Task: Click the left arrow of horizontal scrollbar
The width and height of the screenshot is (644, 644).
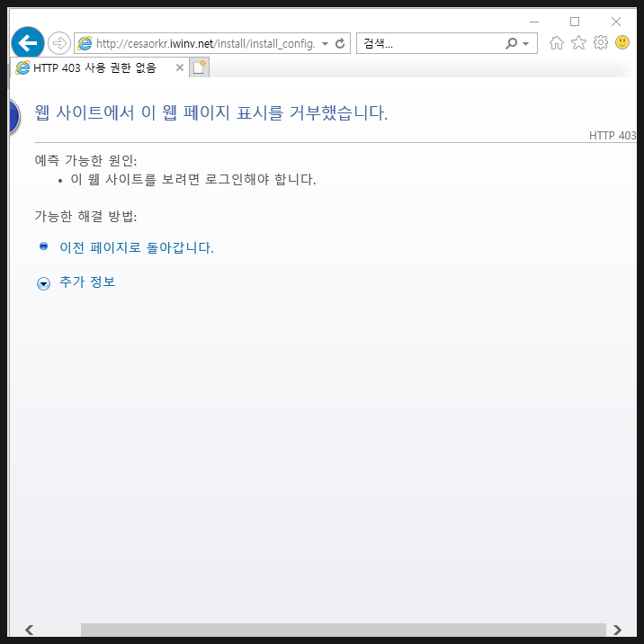Action: [x=29, y=630]
